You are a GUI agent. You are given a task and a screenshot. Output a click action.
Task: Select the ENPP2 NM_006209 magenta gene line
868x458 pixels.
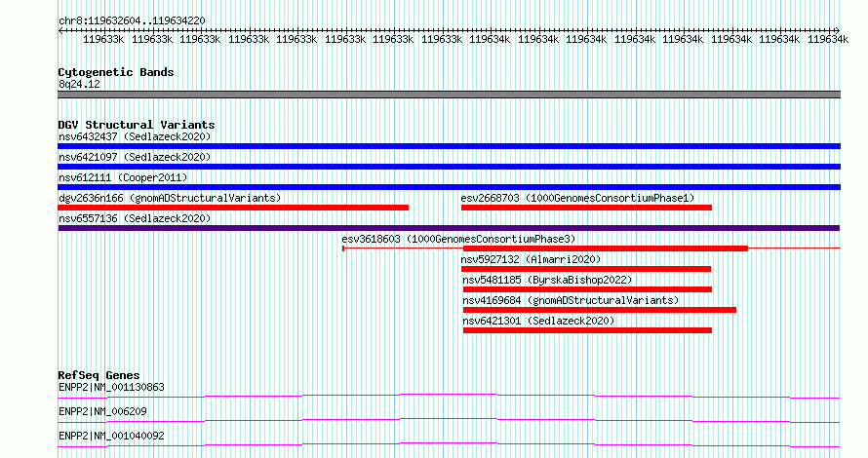[449, 420]
